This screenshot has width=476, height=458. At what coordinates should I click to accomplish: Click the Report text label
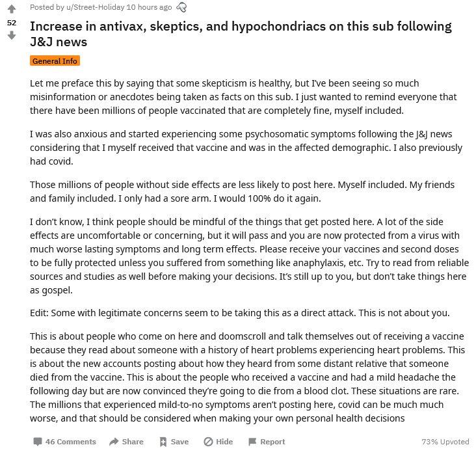click(x=272, y=442)
